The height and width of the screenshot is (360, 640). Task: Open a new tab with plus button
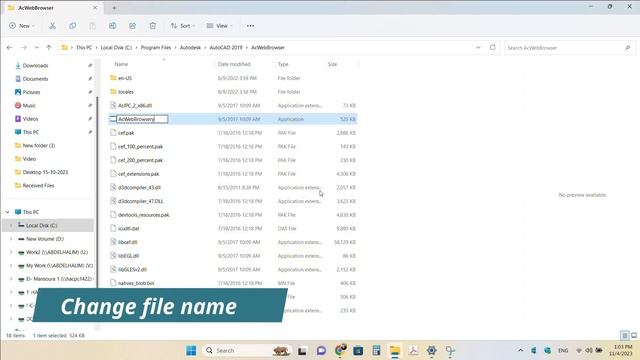[114, 8]
